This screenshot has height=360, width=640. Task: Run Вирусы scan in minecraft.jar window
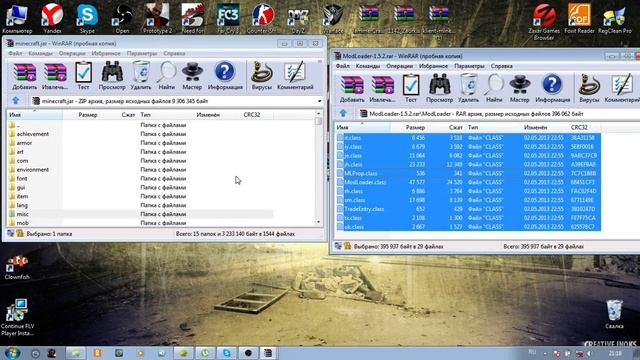tap(262, 76)
